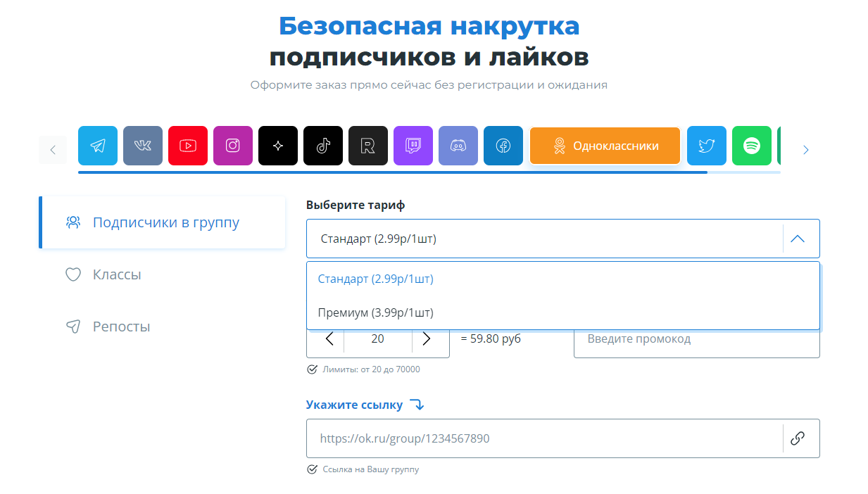Select the YouTube service icon
868x494 pixels.
pos(188,146)
